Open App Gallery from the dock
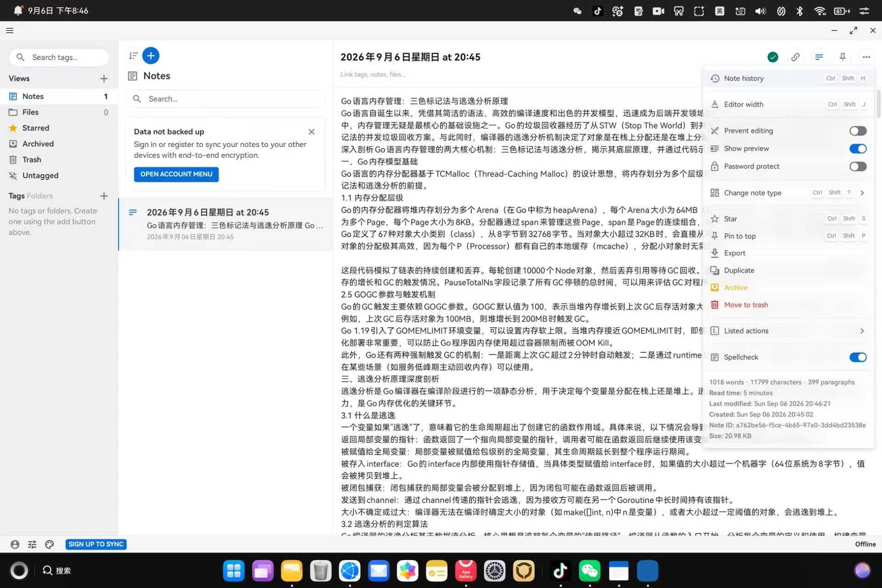 tap(465, 571)
